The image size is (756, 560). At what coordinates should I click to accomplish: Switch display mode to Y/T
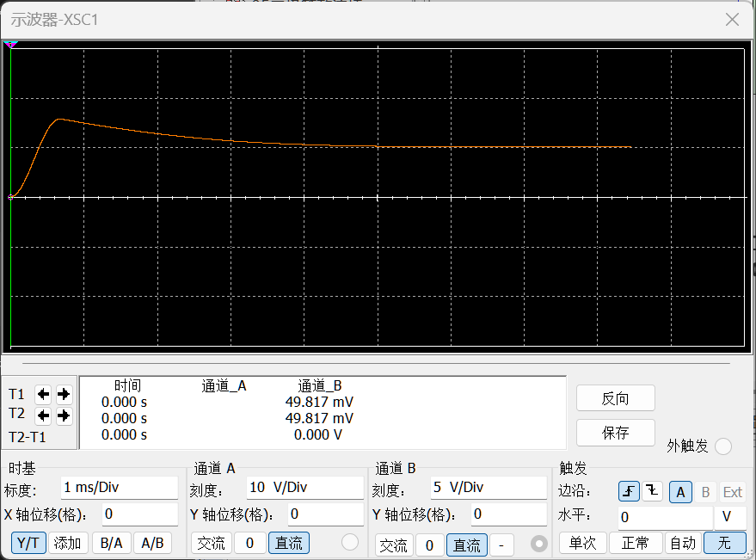[x=28, y=543]
